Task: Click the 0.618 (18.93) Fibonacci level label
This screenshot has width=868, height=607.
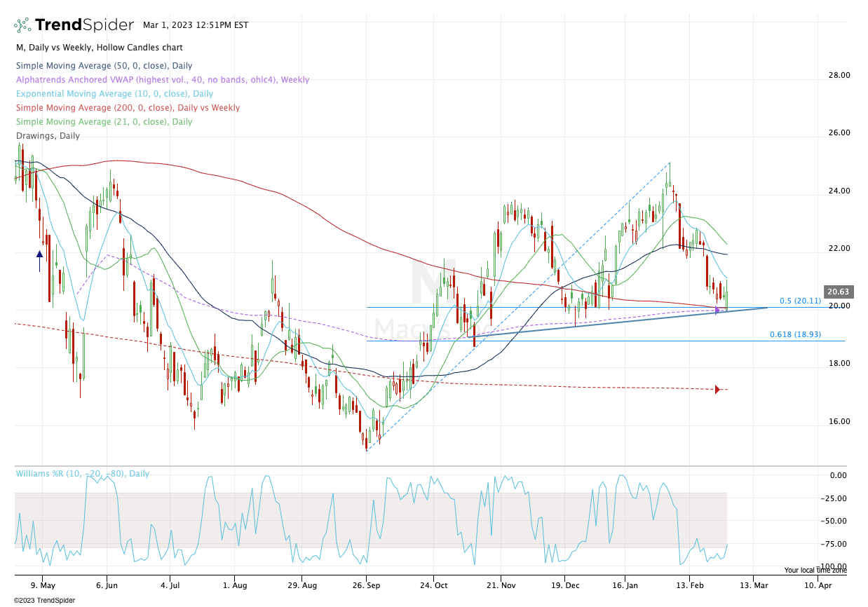Action: coord(796,335)
